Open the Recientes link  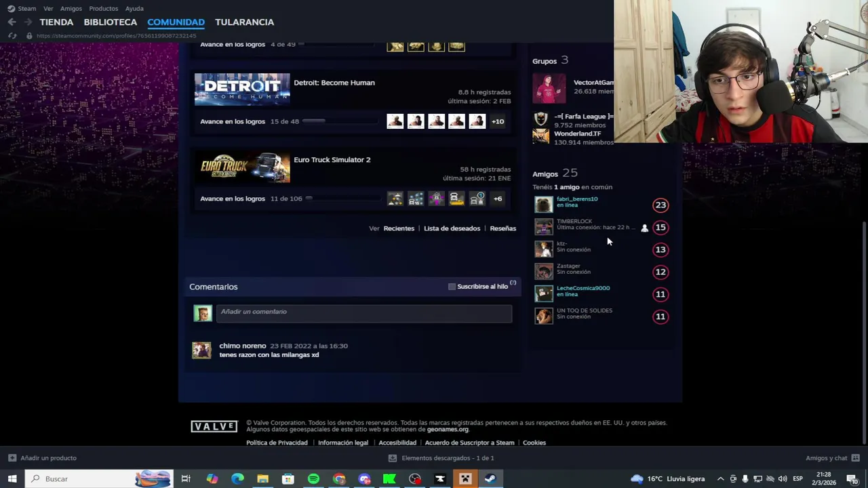[x=399, y=228]
